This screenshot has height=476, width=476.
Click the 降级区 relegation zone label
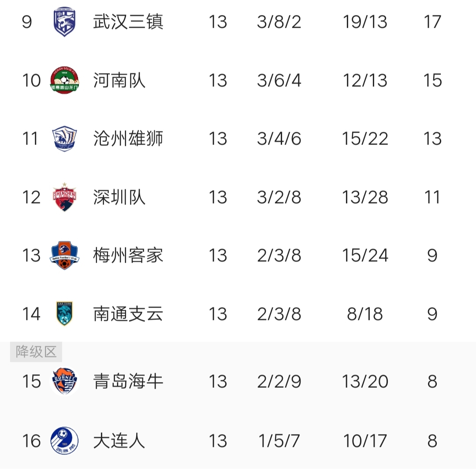click(x=36, y=352)
